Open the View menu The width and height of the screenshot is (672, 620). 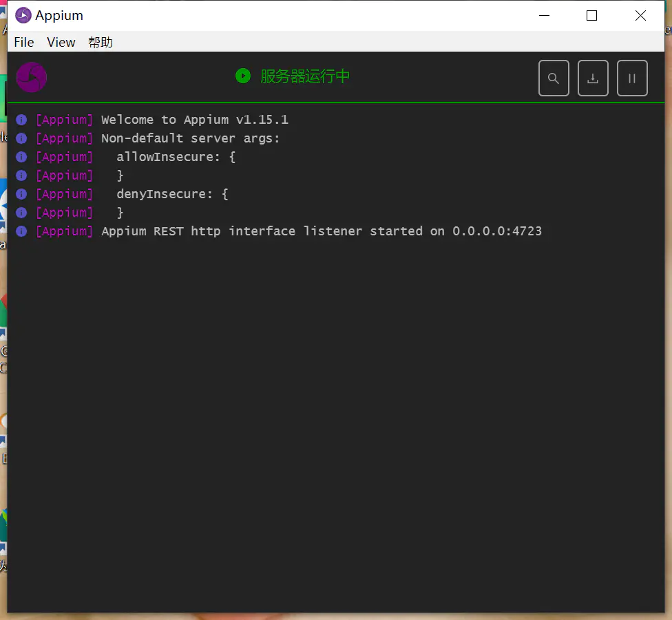coord(61,42)
